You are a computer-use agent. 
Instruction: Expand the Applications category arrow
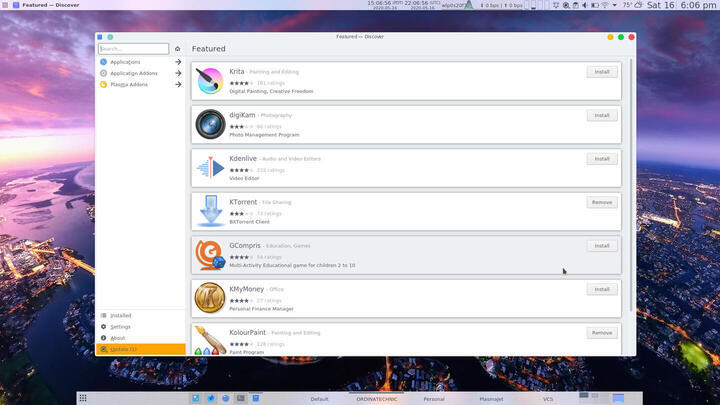pos(178,62)
